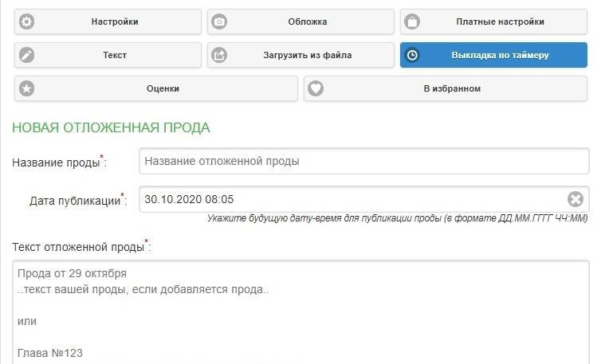Open the Настройки tab
Viewport: 601px width, 364px height.
(114, 22)
